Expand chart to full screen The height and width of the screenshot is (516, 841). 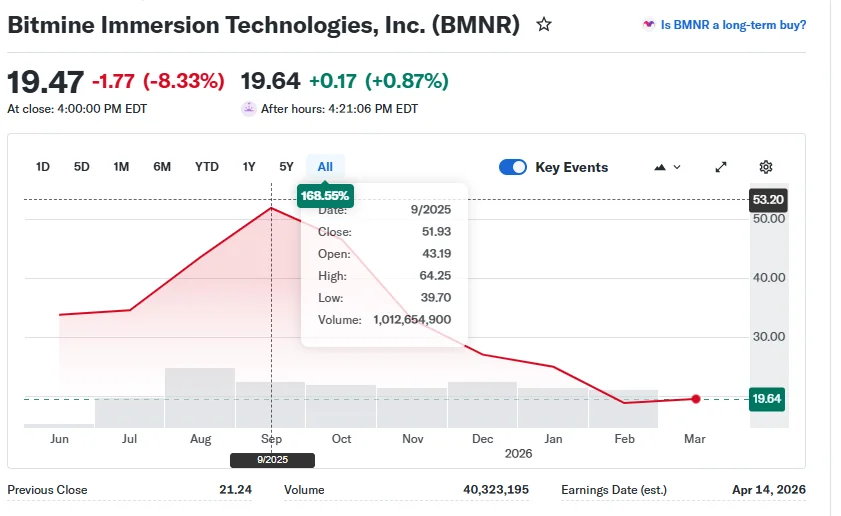[x=721, y=167]
